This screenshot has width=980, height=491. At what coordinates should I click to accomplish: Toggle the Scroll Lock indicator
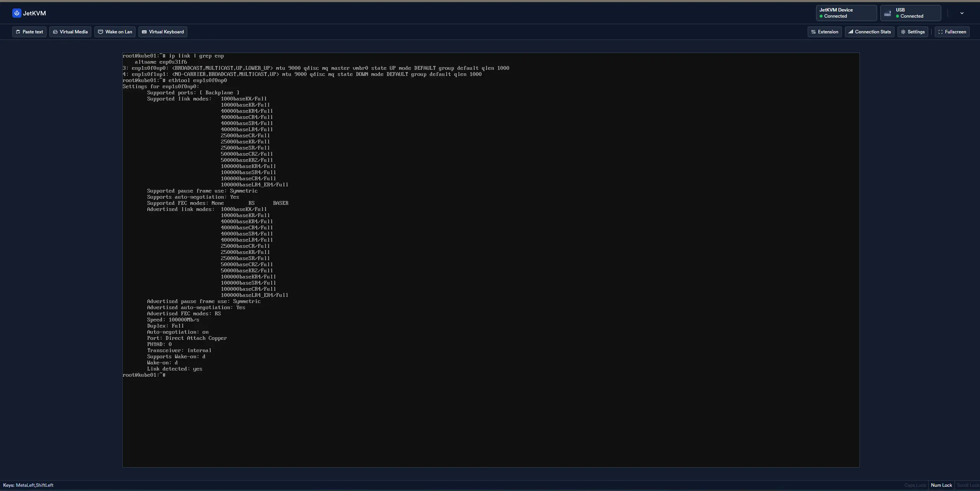968,485
